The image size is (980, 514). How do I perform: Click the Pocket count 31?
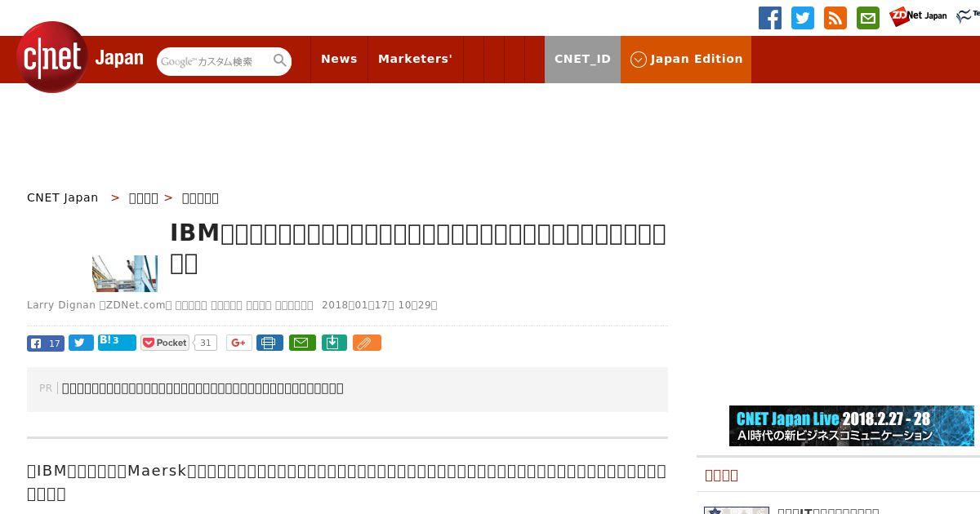(x=206, y=343)
